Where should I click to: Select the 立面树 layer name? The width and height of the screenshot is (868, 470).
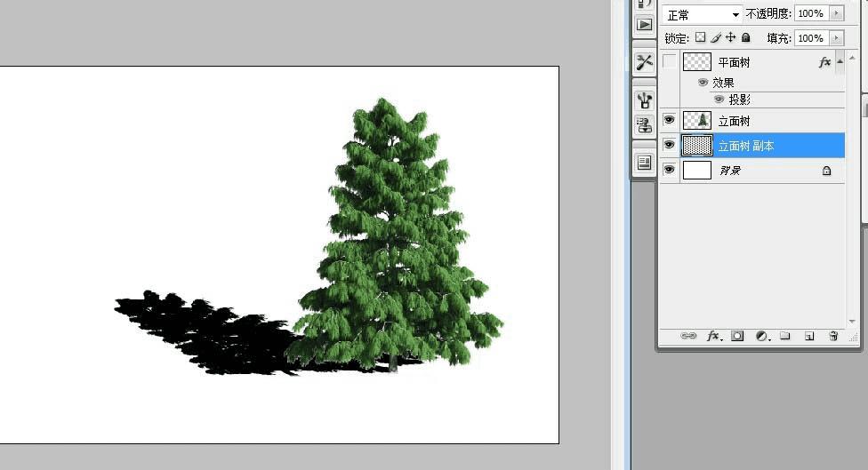tap(734, 121)
